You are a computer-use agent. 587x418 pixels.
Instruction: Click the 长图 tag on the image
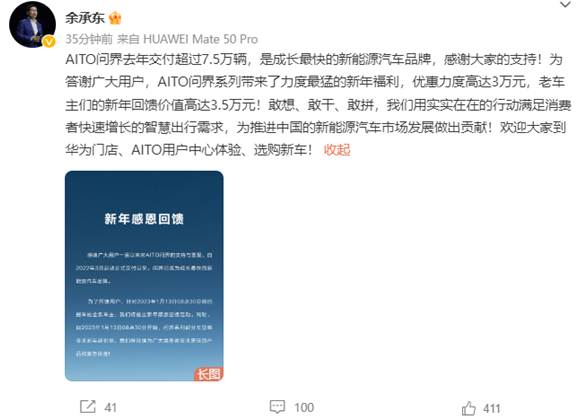pos(209,374)
